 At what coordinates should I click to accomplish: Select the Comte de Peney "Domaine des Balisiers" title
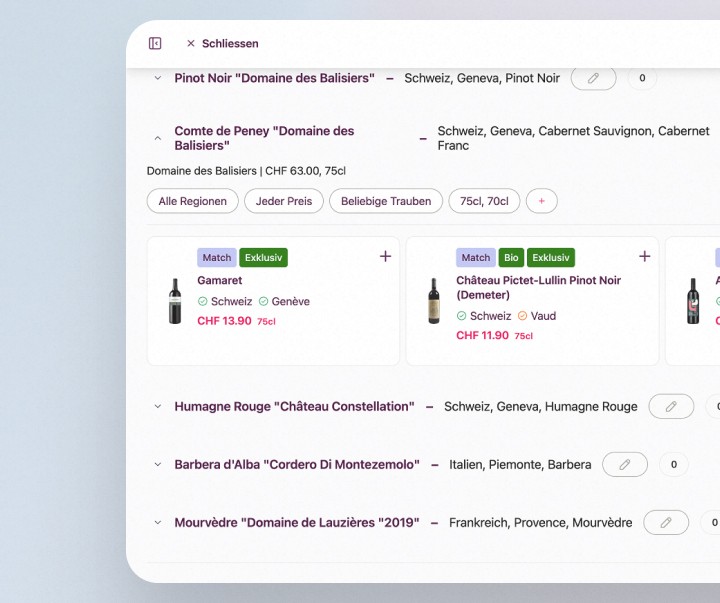(x=264, y=138)
